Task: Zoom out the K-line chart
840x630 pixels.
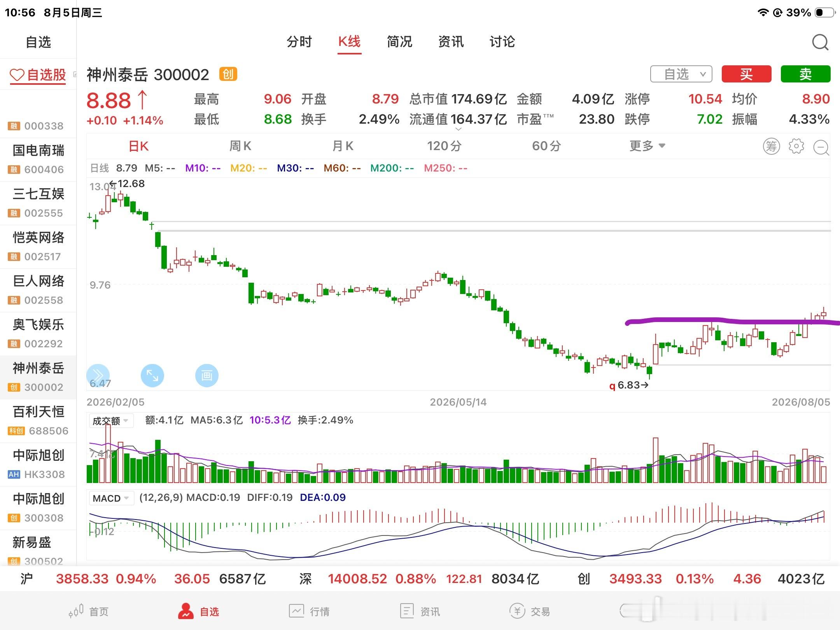Action: pyautogui.click(x=821, y=147)
